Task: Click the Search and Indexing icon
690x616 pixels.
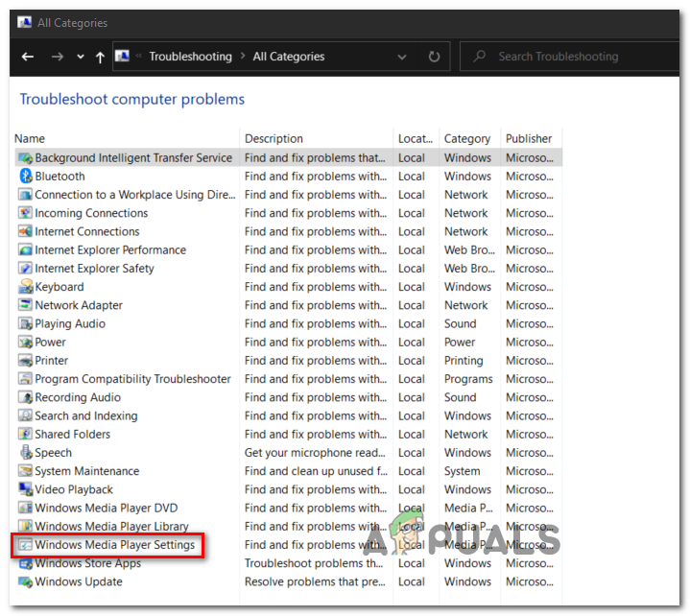Action: coord(26,415)
